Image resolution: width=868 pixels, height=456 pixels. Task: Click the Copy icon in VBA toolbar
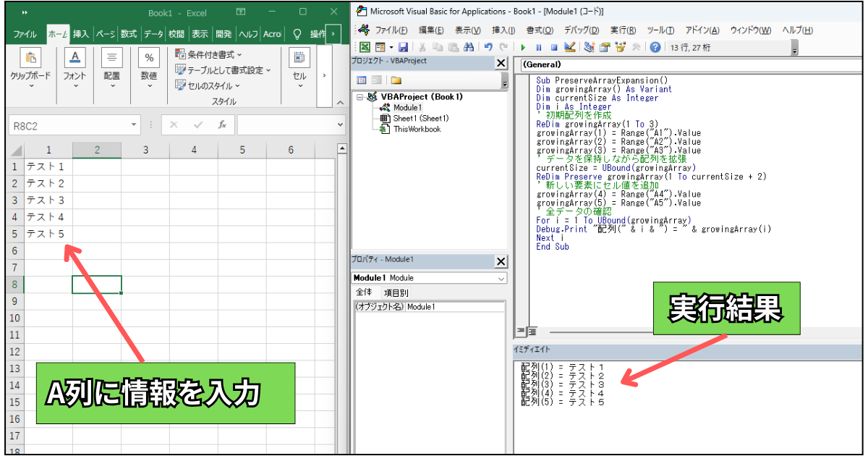pos(438,47)
